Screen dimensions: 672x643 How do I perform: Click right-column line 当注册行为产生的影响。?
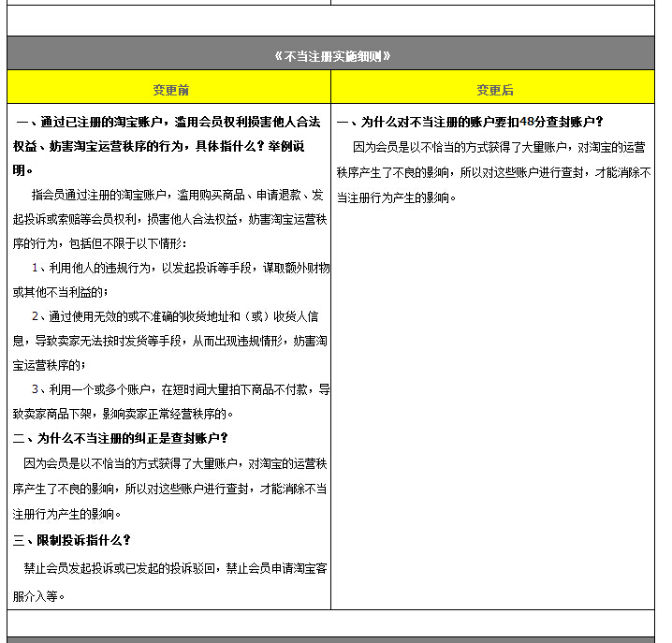pos(397,198)
